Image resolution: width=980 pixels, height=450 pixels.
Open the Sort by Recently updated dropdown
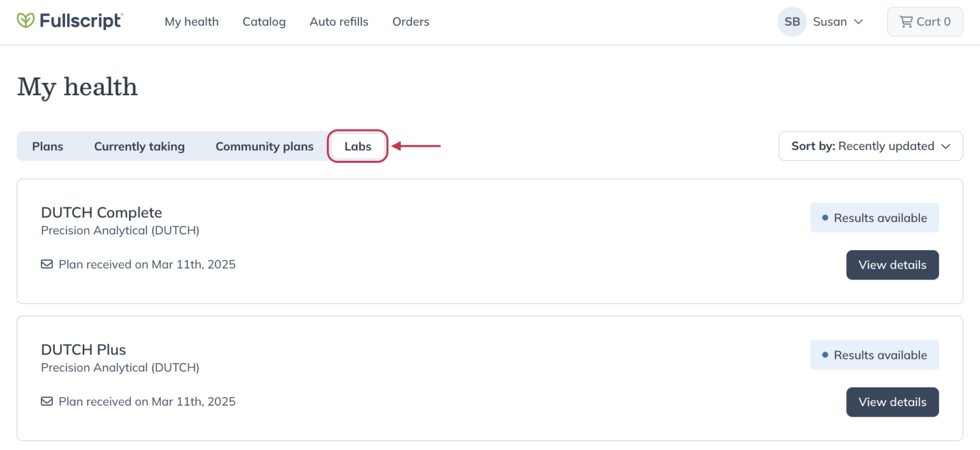point(870,146)
